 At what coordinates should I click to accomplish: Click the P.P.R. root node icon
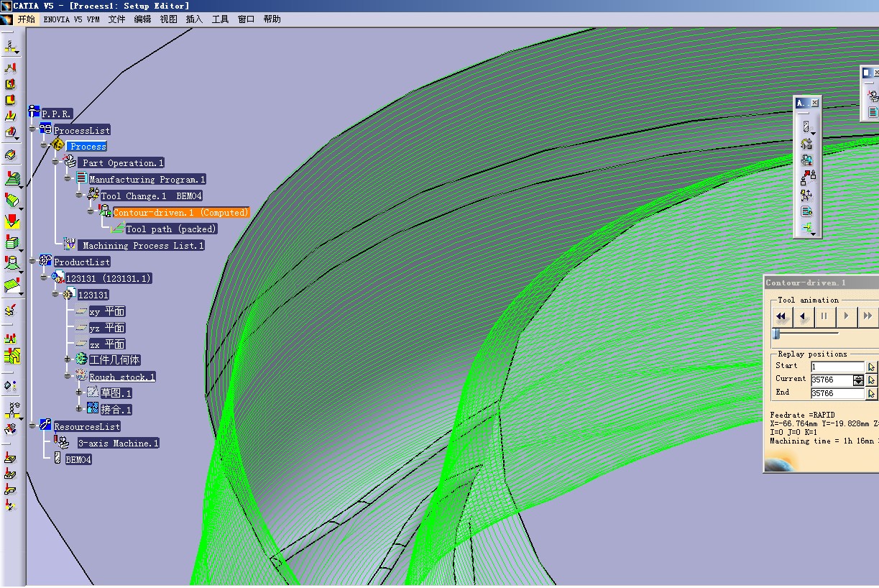coord(34,112)
